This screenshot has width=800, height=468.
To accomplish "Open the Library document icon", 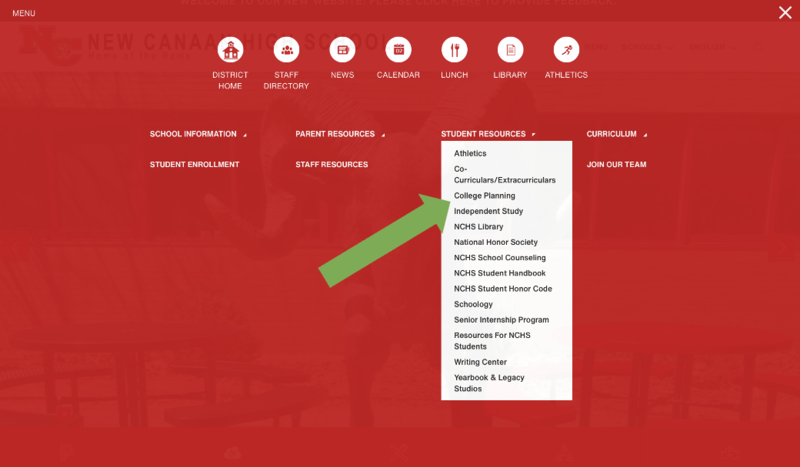I will (510, 50).
